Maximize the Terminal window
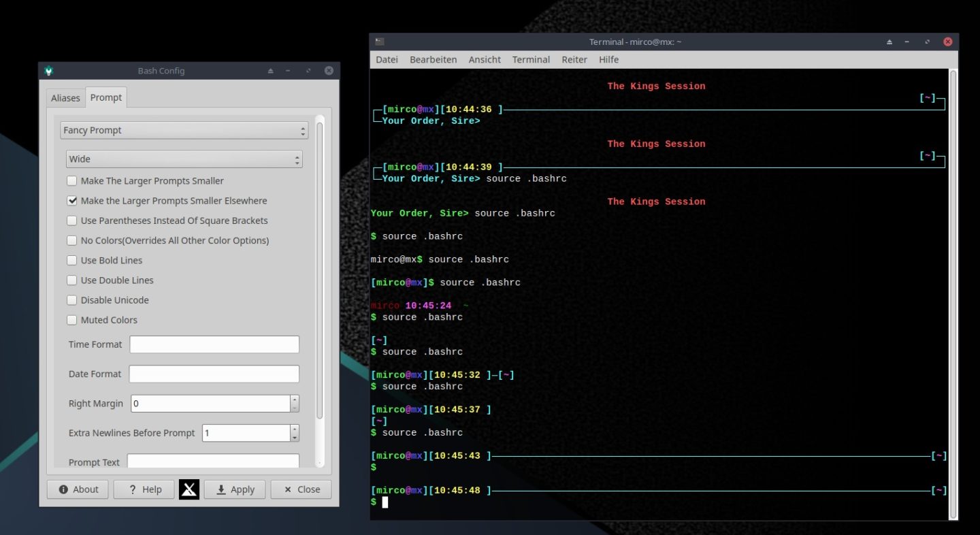This screenshot has width=980, height=535. (928, 42)
